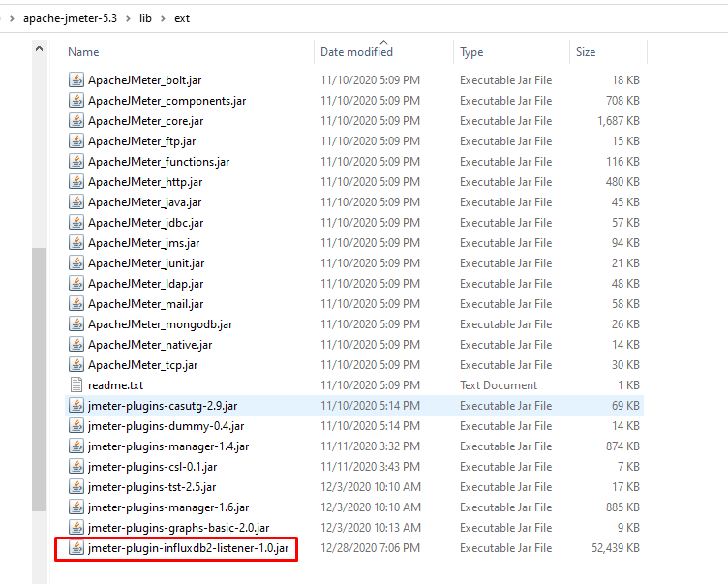Screen dimensions: 728x584
Task: Click the ApacheJMeter_jdbc.jar jar icon
Action: pos(76,223)
